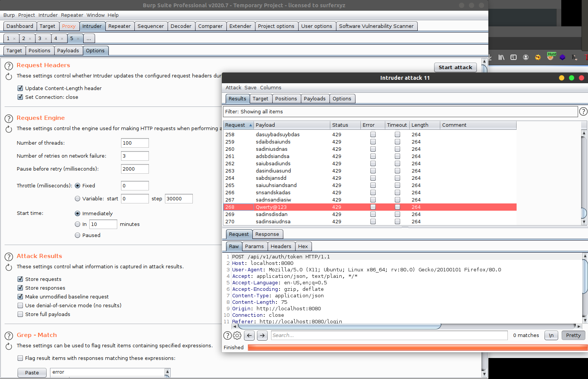Open purple stacked layers extension icon
The height and width of the screenshot is (379, 588).
(562, 57)
